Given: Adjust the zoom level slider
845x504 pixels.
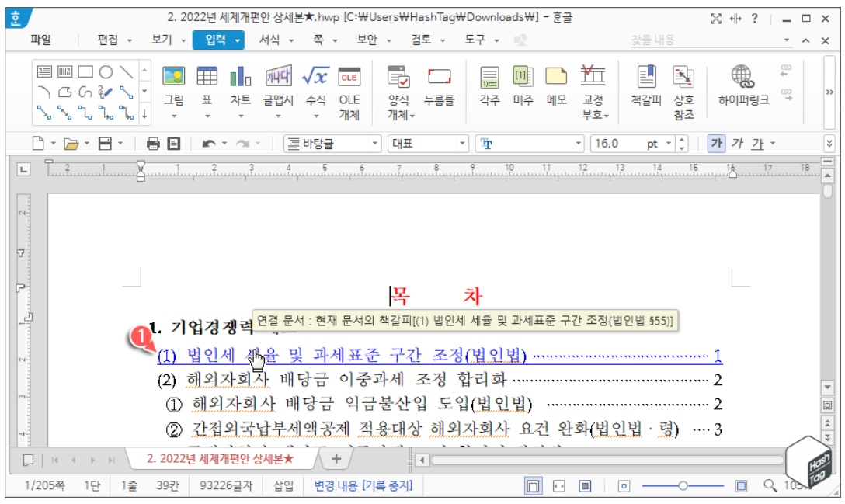Looking at the screenshot, I should tap(683, 485).
